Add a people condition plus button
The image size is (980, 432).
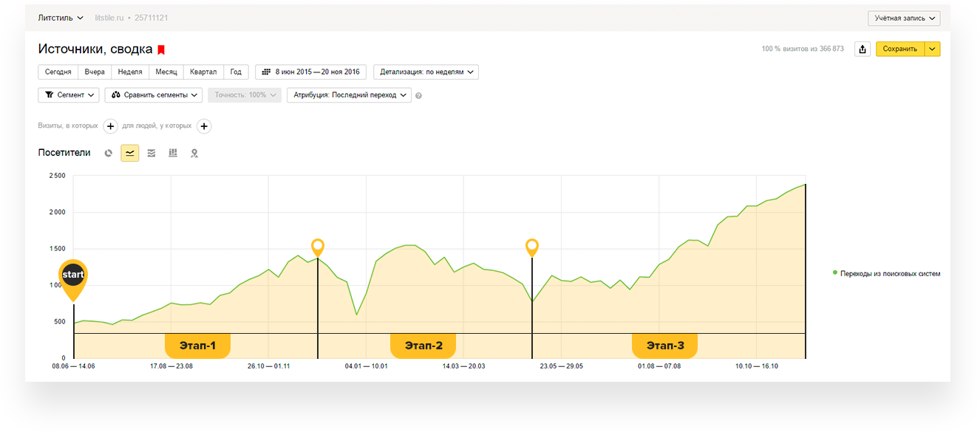click(204, 126)
